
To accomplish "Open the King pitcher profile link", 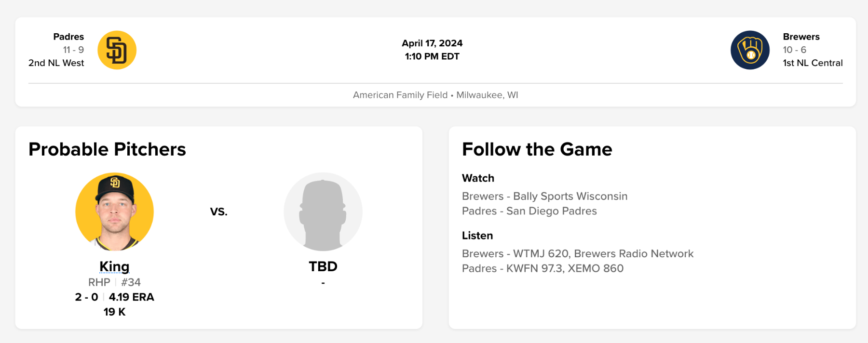I will point(114,266).
